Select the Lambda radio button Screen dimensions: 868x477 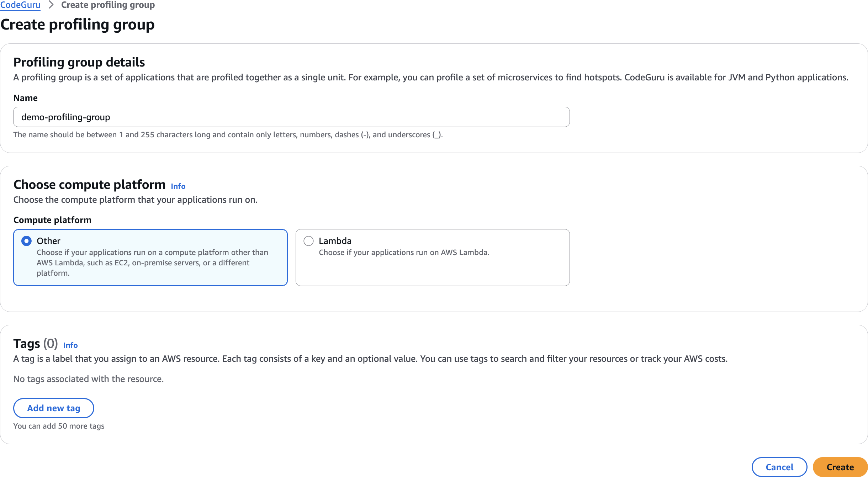308,241
